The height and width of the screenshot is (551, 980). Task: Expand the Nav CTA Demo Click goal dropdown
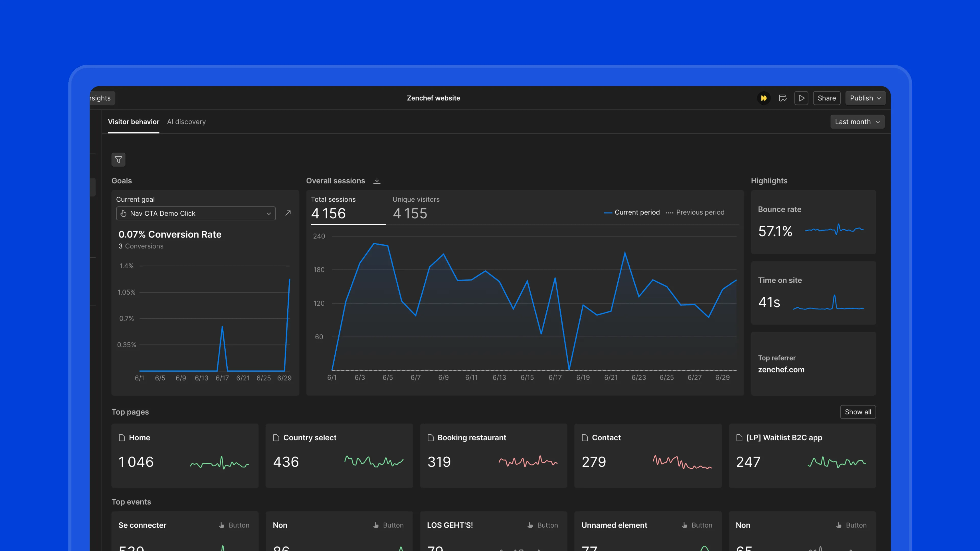[x=196, y=213]
